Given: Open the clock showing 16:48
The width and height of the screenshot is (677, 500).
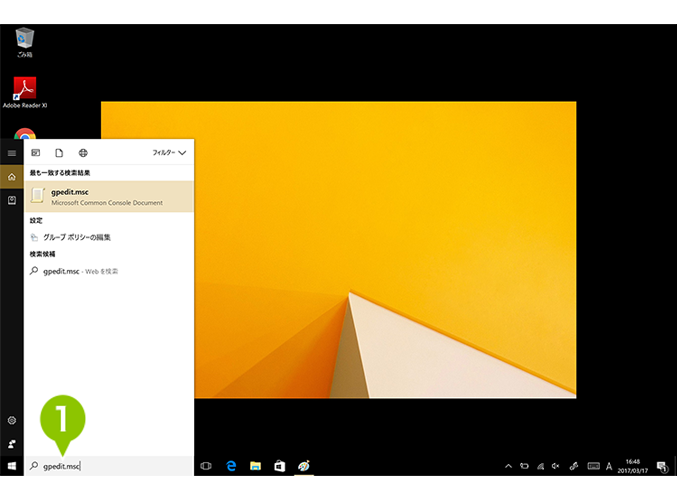Looking at the screenshot, I should point(633,466).
